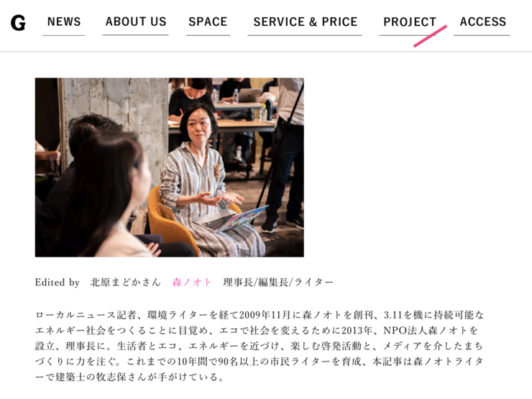Open the SERVICE & PRICE section
The height and width of the screenshot is (399, 532).
click(x=305, y=22)
